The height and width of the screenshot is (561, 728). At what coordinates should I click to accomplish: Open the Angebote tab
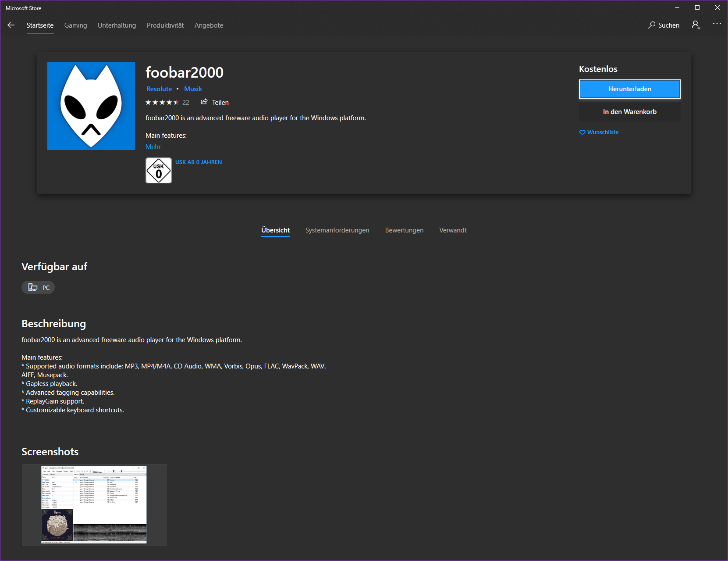pos(209,25)
